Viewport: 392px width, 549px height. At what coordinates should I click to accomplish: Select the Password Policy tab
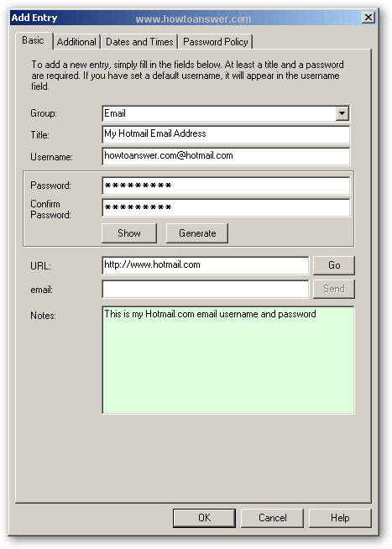point(215,42)
